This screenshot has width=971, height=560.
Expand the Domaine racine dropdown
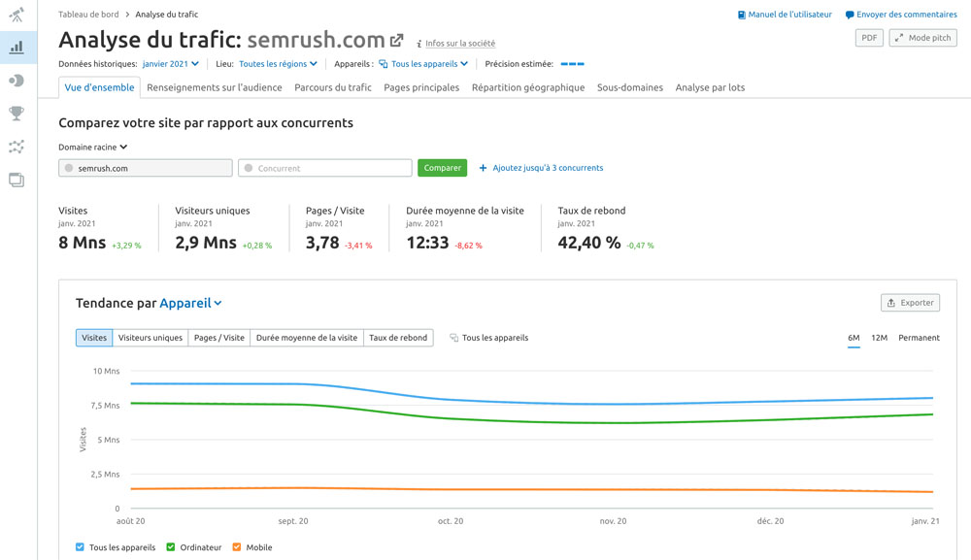(93, 148)
